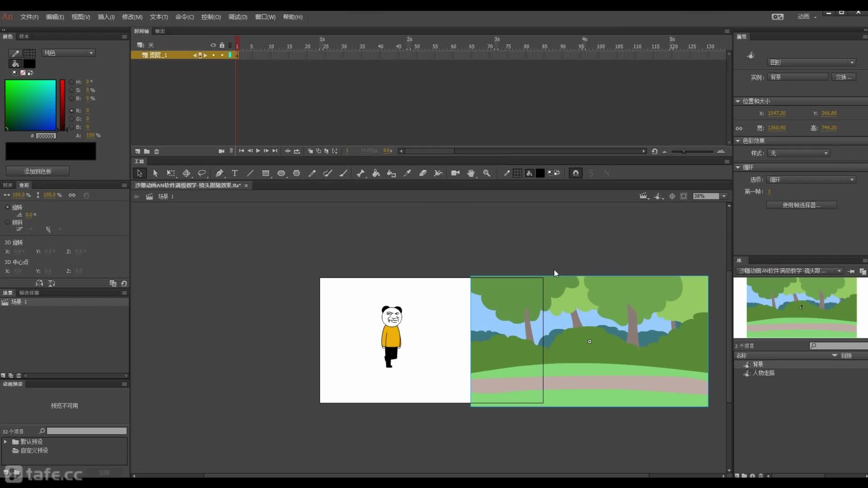
Task: Click the new layer icon in timeline
Action: pos(137,151)
